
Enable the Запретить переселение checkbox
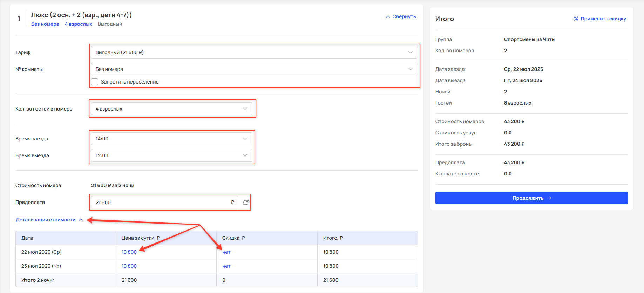pyautogui.click(x=95, y=82)
